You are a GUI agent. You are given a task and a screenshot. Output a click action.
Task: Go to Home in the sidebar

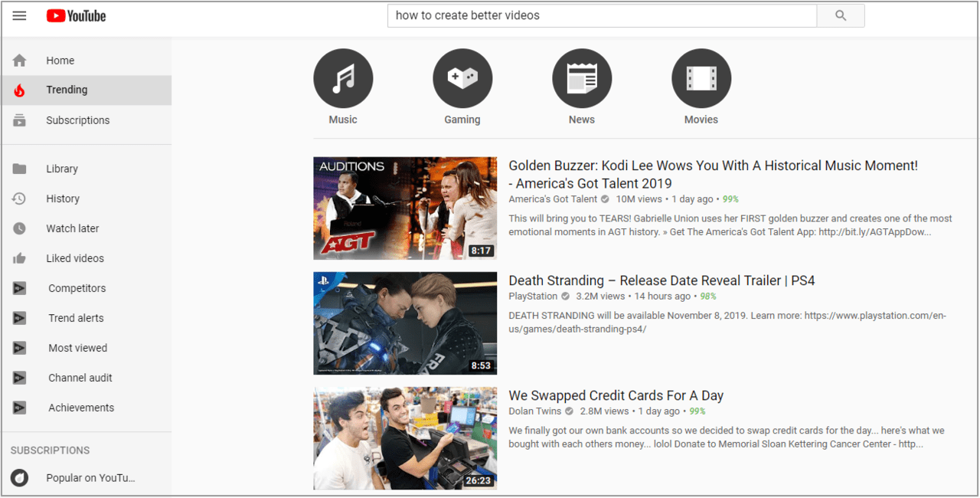[x=87, y=61]
